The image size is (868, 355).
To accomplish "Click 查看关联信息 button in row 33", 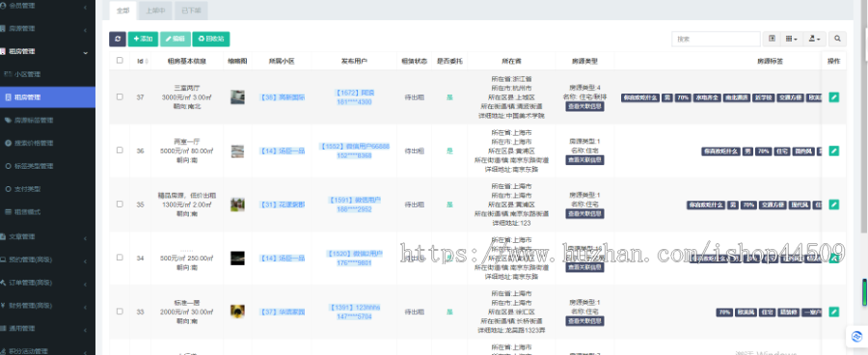I will point(584,321).
